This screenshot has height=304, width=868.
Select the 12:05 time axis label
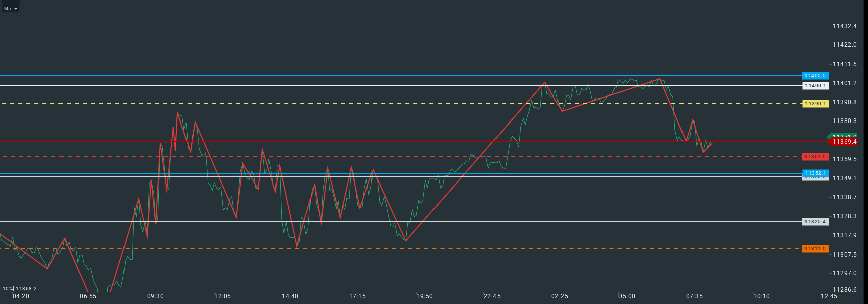point(222,296)
